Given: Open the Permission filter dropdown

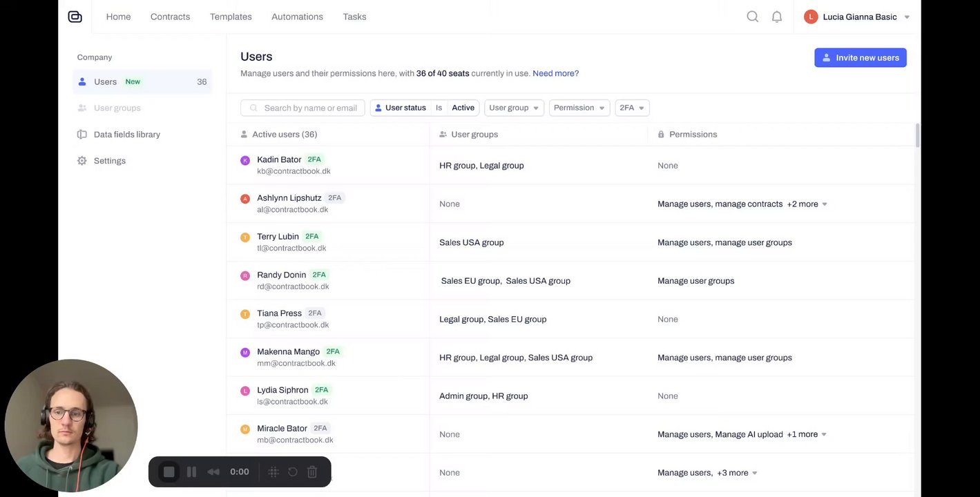Looking at the screenshot, I should tap(579, 108).
